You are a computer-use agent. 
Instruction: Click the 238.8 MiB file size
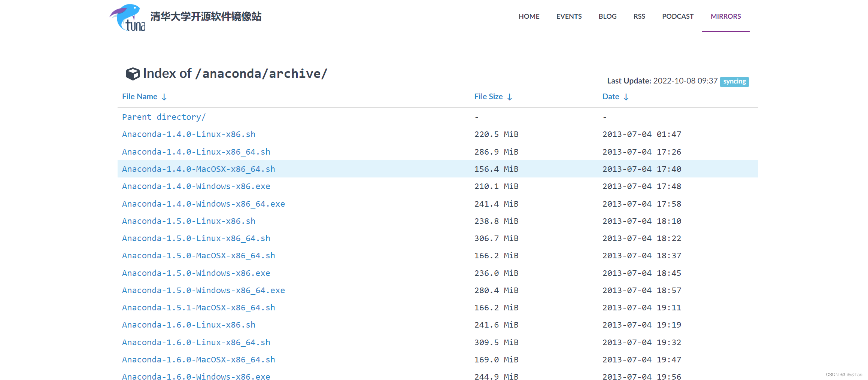(496, 221)
